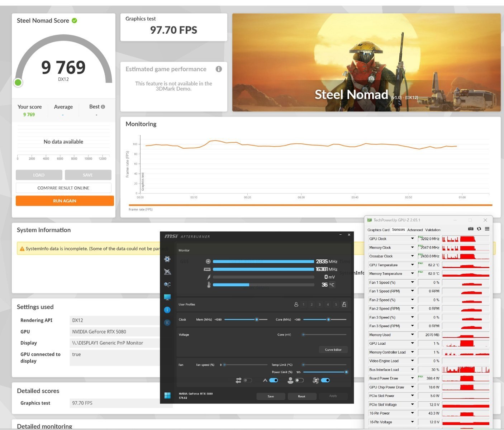
Task: Open the blue info icon in Afterburner
Action: click(167, 310)
